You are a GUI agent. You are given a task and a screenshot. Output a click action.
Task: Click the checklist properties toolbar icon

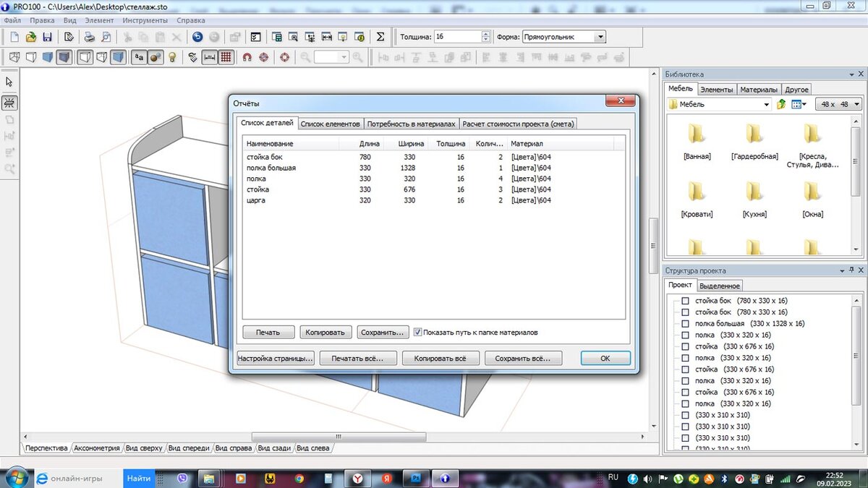tap(255, 37)
